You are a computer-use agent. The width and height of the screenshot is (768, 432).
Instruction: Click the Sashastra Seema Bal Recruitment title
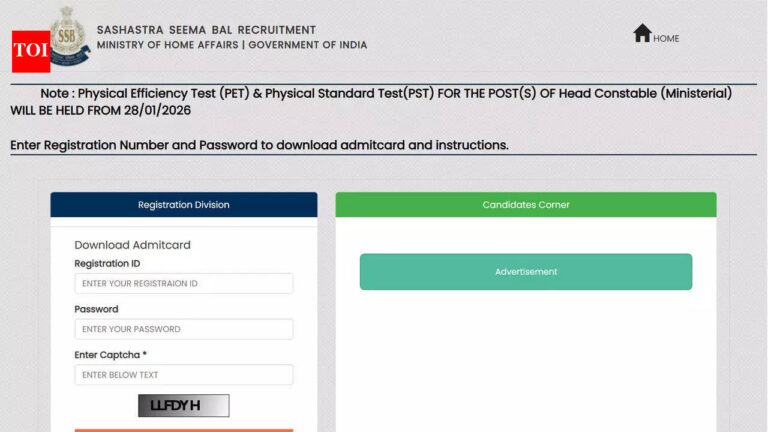(x=206, y=30)
